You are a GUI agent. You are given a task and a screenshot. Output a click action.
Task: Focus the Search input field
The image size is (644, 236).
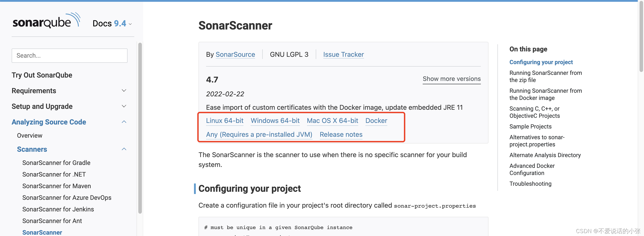coord(70,55)
